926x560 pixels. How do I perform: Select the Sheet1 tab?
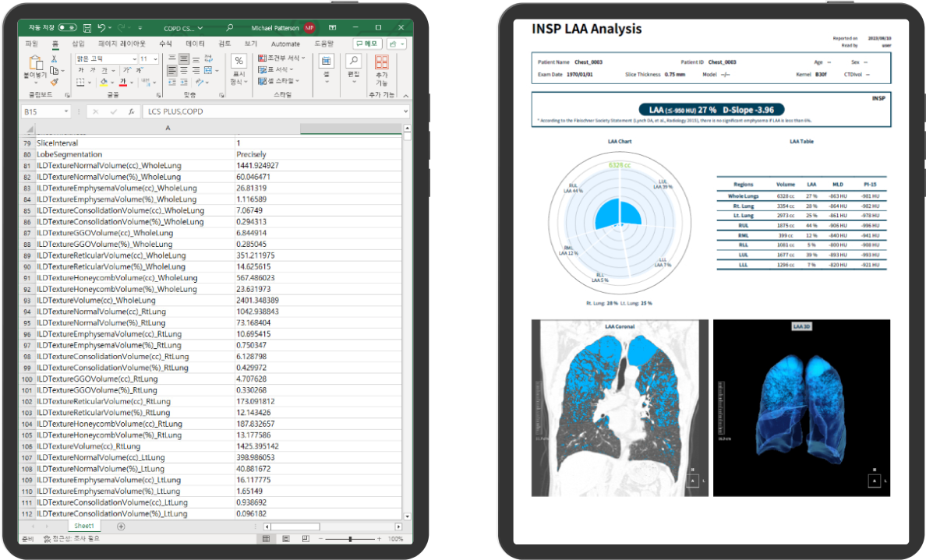click(x=84, y=526)
